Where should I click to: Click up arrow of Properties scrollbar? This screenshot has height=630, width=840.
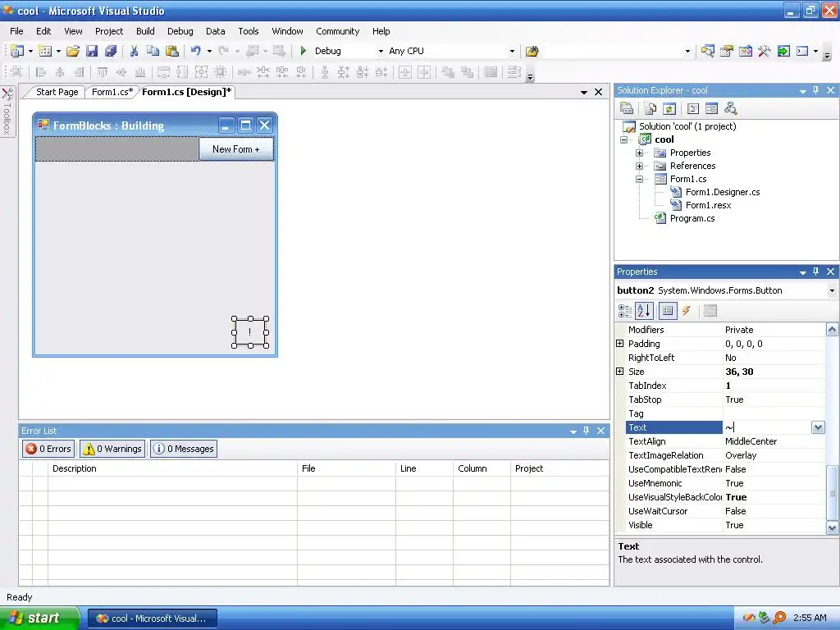pos(832,330)
